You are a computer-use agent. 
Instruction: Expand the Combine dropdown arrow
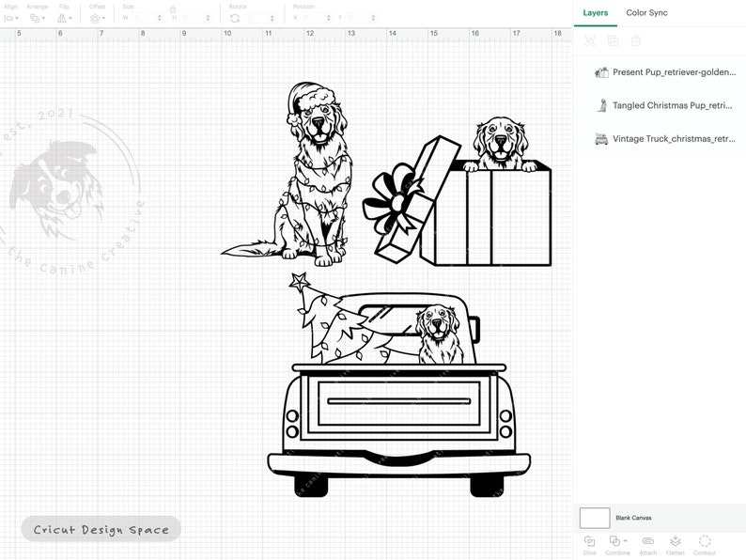point(625,541)
